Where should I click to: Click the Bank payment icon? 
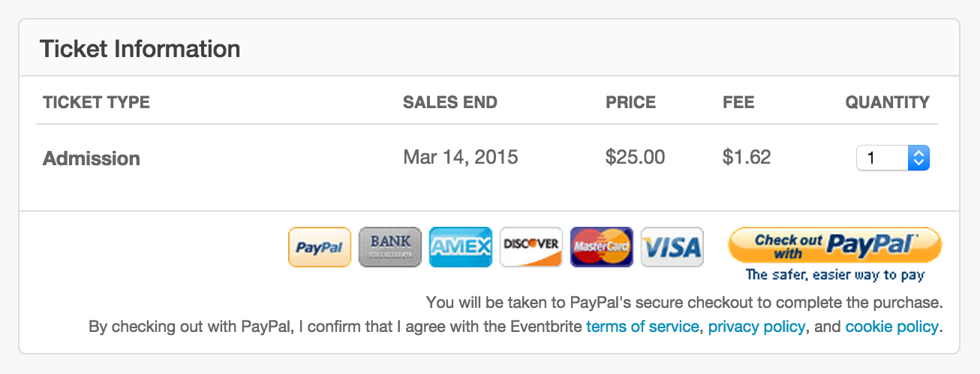click(390, 247)
